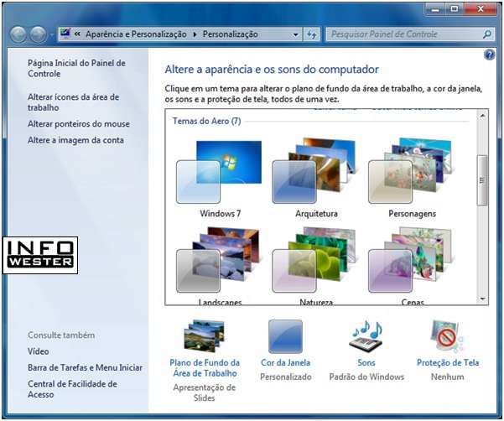Open Alterar ícones da área de trabalho
Image resolution: width=504 pixels, height=421 pixels.
73,102
